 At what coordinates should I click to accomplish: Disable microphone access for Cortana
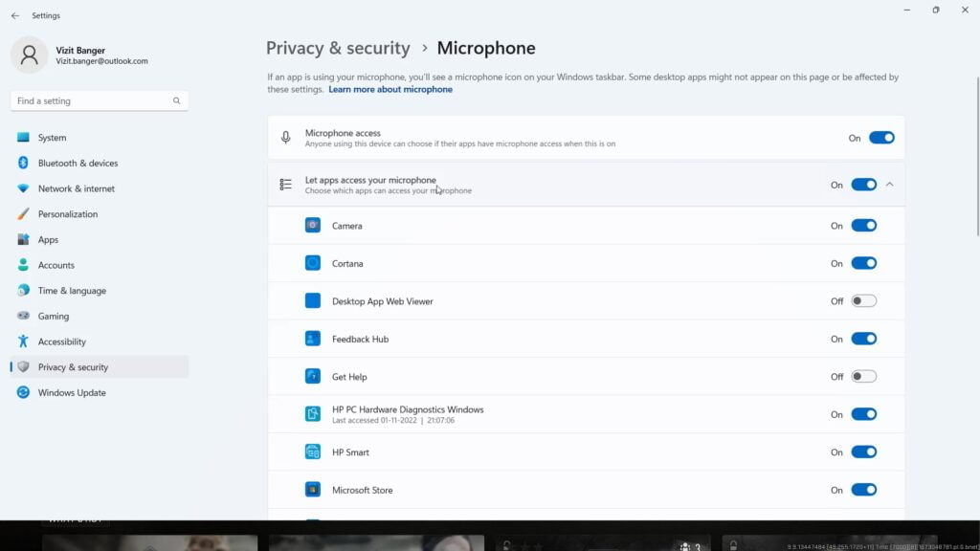click(x=864, y=263)
